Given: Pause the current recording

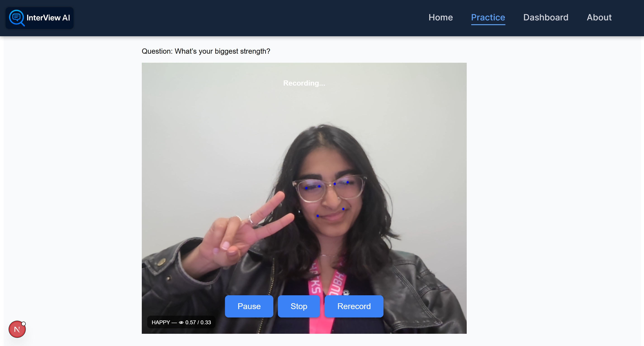Looking at the screenshot, I should point(249,306).
